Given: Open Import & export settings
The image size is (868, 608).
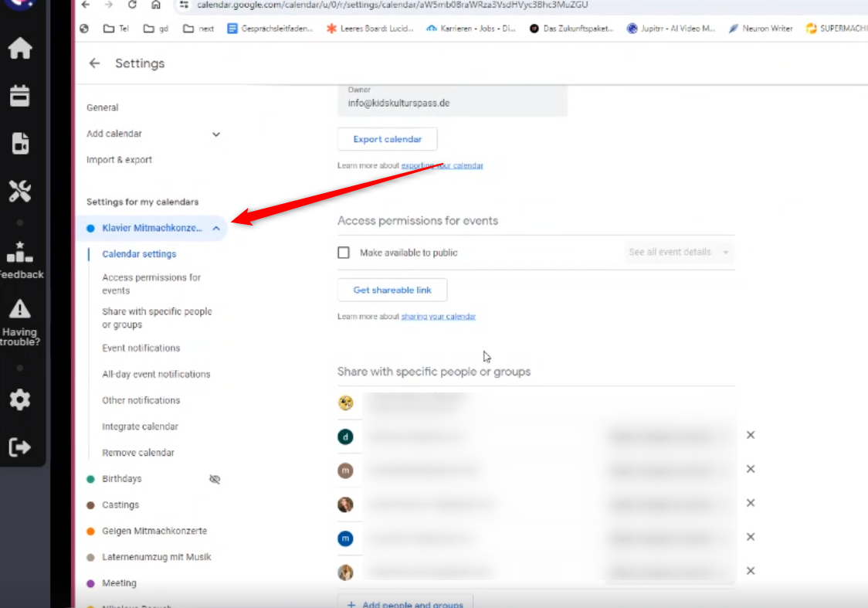Looking at the screenshot, I should (x=119, y=160).
